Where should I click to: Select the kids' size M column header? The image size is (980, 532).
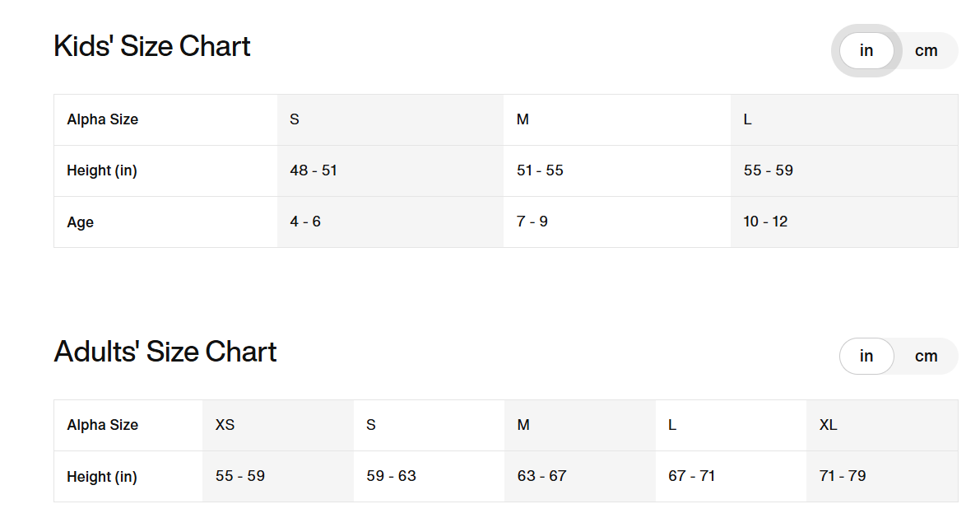(617, 119)
